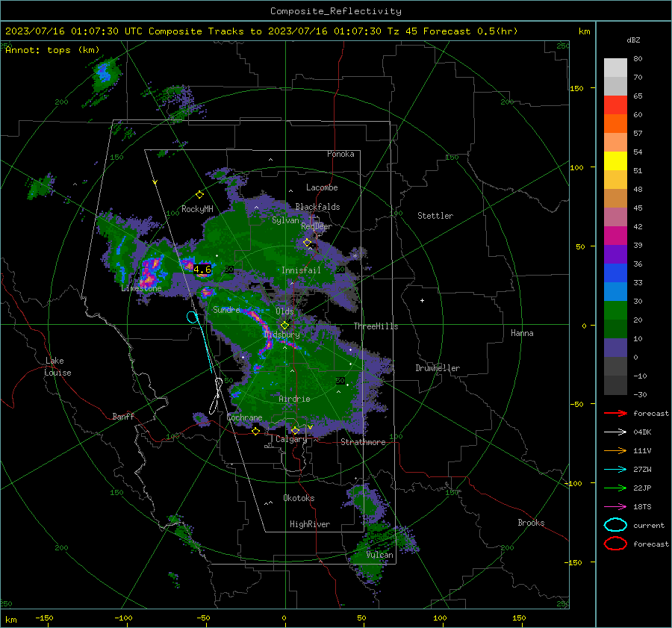Image resolution: width=672 pixels, height=628 pixels.
Task: Click the Limestone label
Action: [141, 288]
